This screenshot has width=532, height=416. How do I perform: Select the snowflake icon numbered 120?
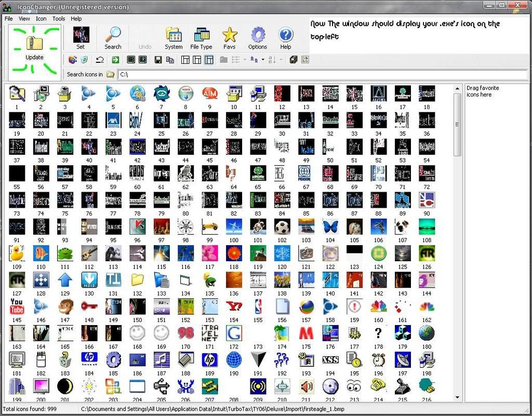282,253
